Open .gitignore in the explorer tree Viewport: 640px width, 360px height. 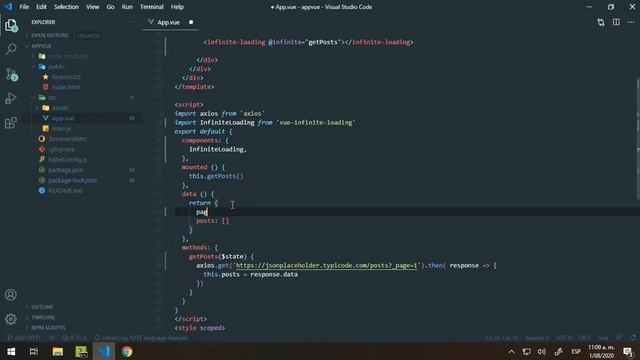[61, 149]
